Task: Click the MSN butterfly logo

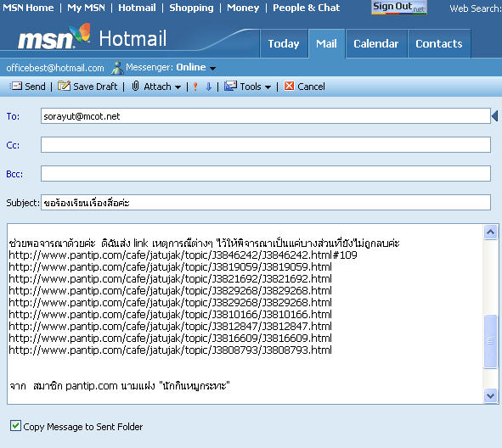Action: tap(80, 33)
